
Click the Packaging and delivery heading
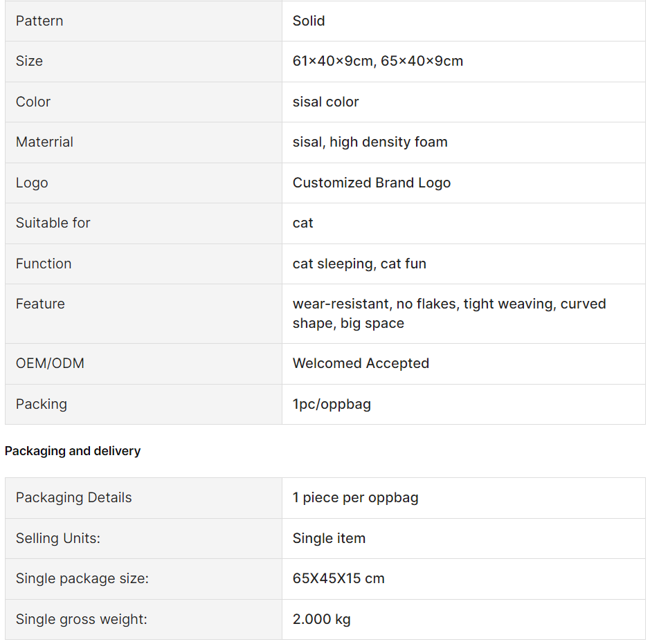pyautogui.click(x=73, y=450)
